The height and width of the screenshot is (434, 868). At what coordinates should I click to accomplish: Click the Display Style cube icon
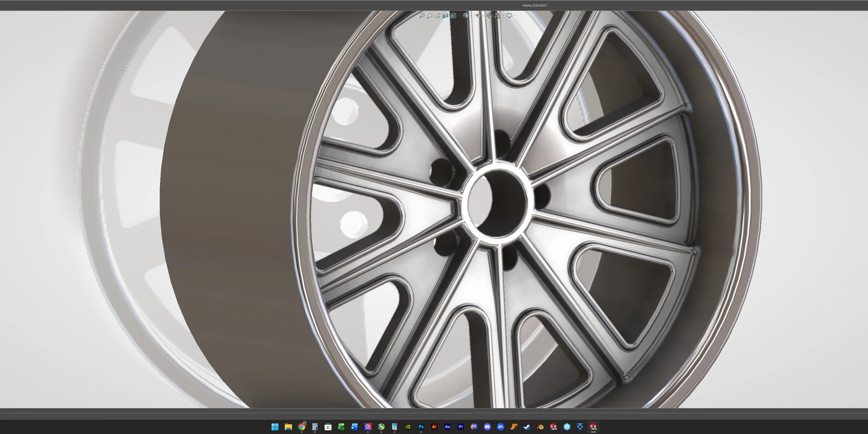coord(465,16)
